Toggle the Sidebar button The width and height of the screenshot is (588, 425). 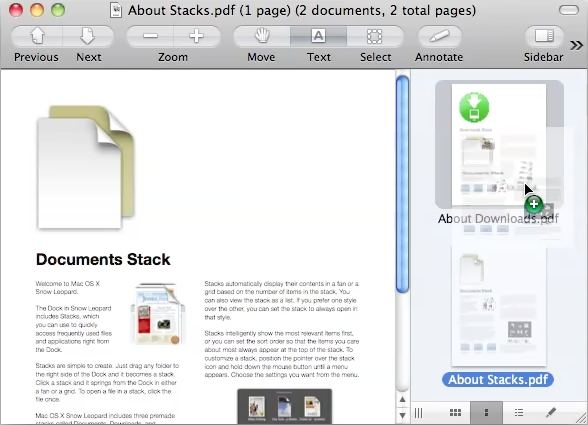coord(544,36)
